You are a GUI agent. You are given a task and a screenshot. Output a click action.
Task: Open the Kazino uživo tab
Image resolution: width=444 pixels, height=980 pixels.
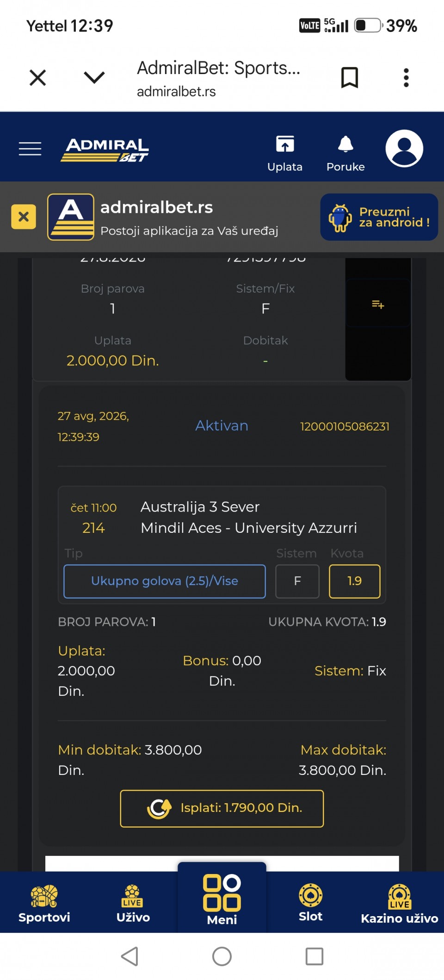400,903
